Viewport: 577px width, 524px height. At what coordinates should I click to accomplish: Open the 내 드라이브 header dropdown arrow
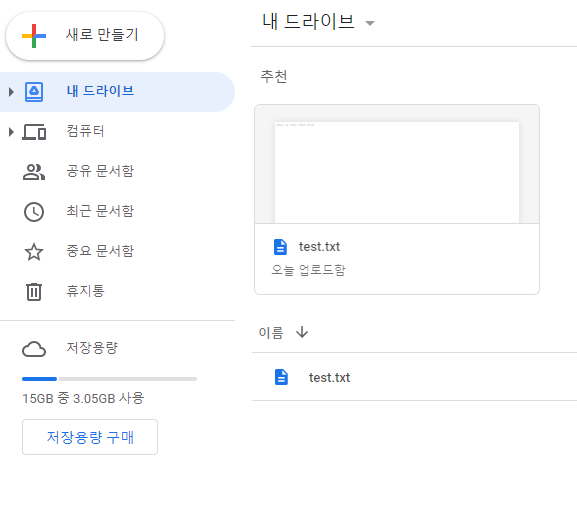tap(369, 23)
